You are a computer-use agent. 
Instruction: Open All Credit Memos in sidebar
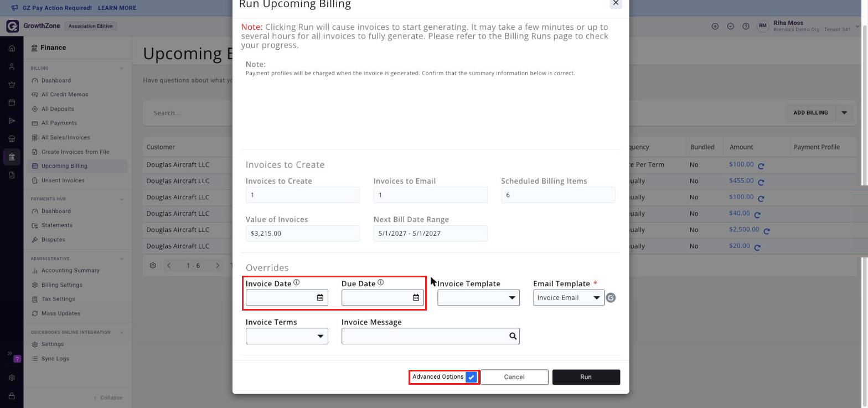65,95
